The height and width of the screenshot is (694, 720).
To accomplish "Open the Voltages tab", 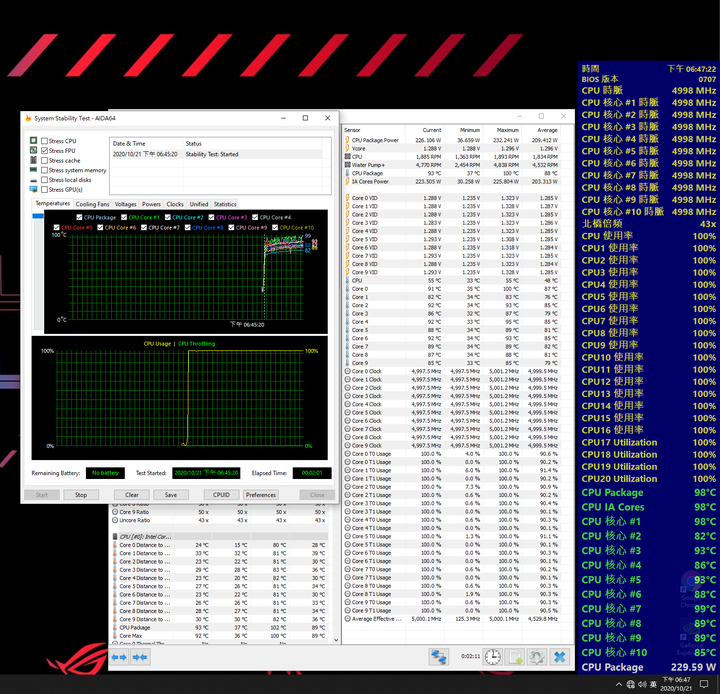I will pos(125,204).
